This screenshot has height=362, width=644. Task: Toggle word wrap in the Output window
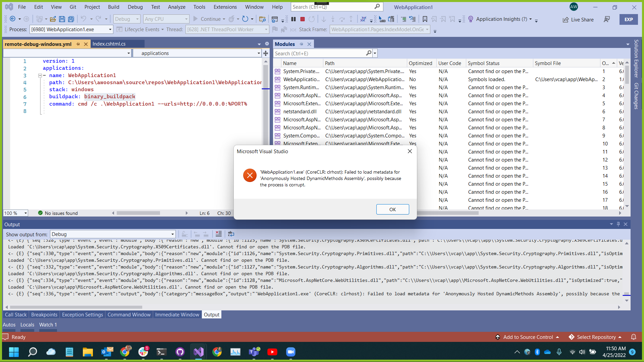[231, 234]
